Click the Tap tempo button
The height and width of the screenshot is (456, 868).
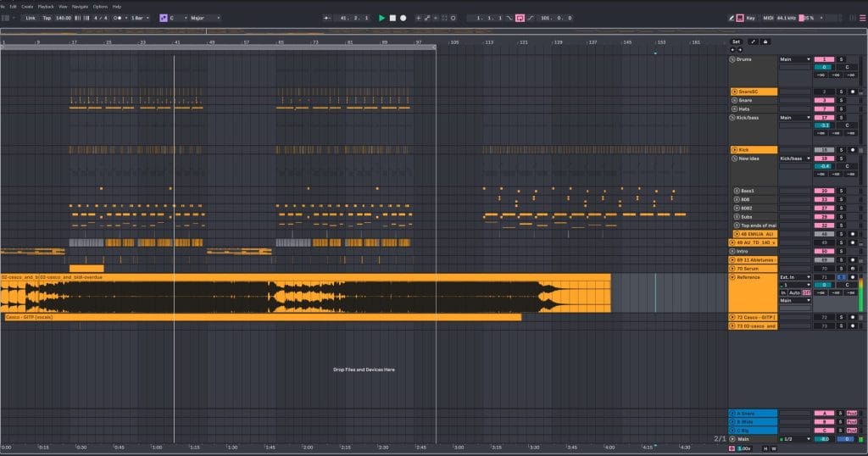pyautogui.click(x=47, y=17)
